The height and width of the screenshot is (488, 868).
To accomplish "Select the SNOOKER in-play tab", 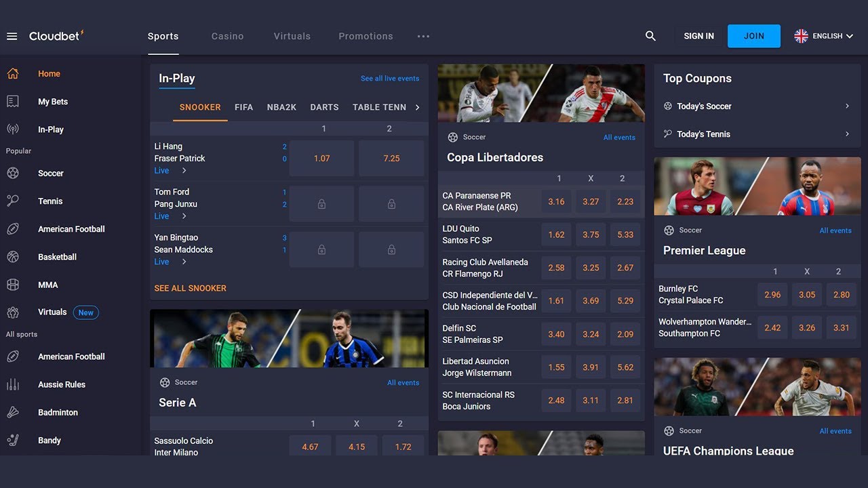I will click(x=200, y=107).
